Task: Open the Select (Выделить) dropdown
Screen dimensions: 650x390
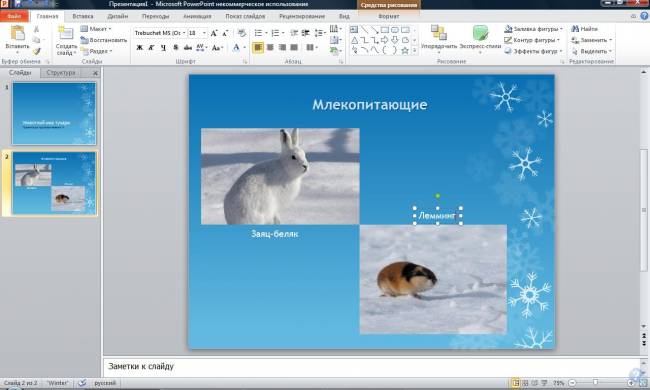Action: pos(592,51)
